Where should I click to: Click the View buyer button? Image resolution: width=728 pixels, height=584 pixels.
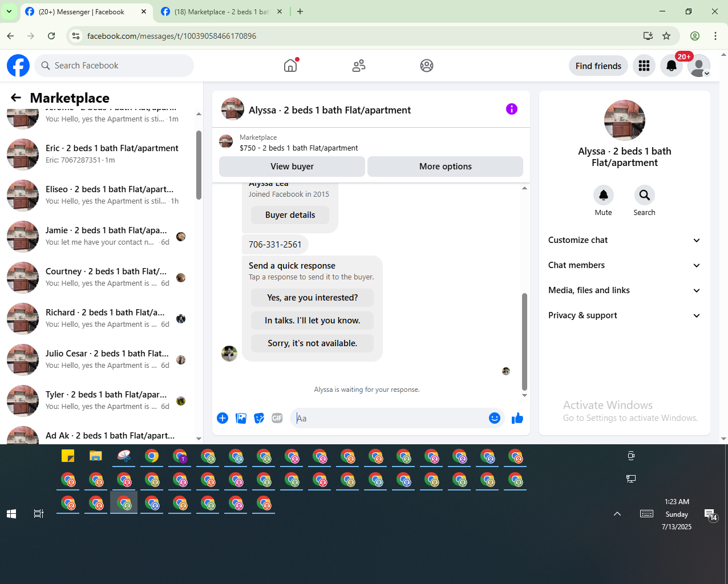point(292,167)
